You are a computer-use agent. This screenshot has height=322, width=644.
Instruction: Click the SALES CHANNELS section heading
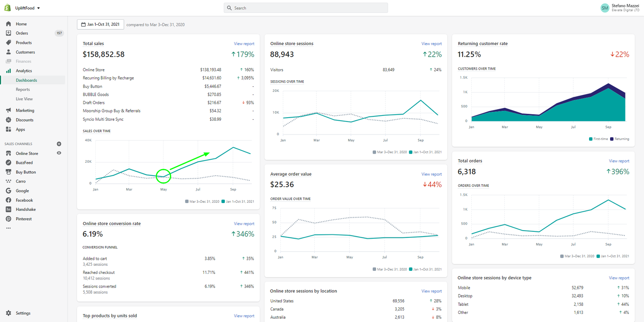18,144
